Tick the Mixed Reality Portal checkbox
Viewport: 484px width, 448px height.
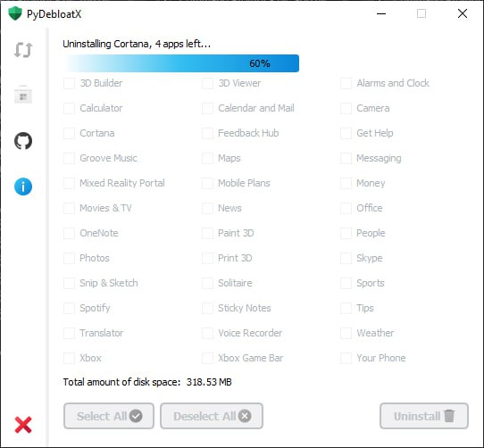point(69,183)
